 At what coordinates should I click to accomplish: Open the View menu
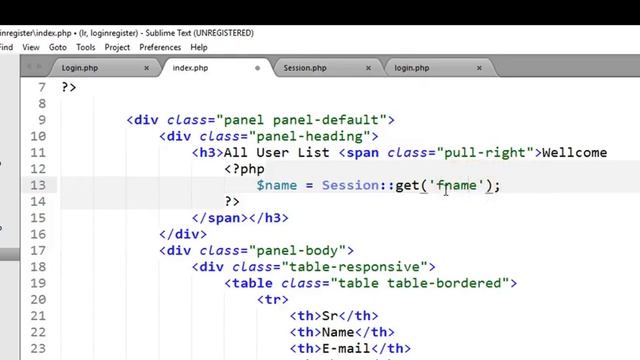(31, 47)
